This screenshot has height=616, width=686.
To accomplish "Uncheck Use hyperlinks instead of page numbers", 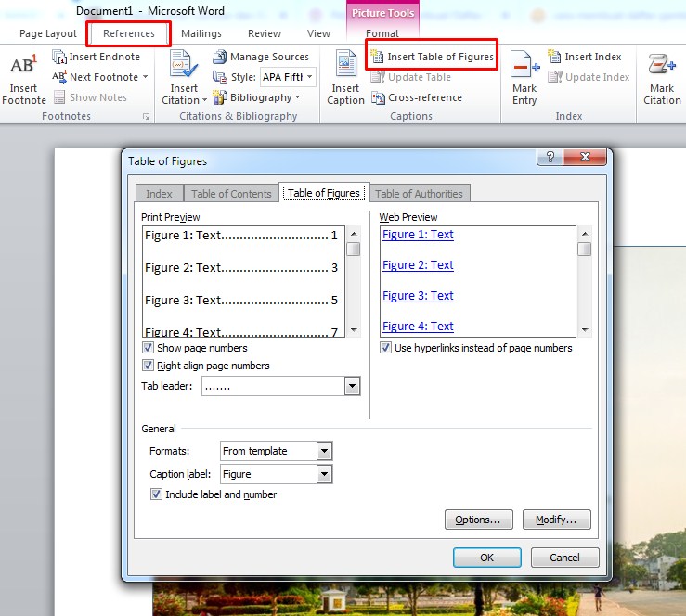I will click(385, 348).
